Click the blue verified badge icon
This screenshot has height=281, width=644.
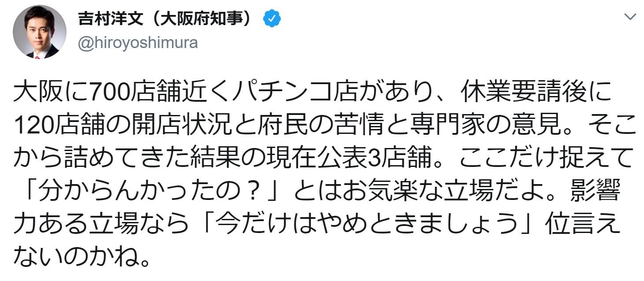pyautogui.click(x=272, y=18)
